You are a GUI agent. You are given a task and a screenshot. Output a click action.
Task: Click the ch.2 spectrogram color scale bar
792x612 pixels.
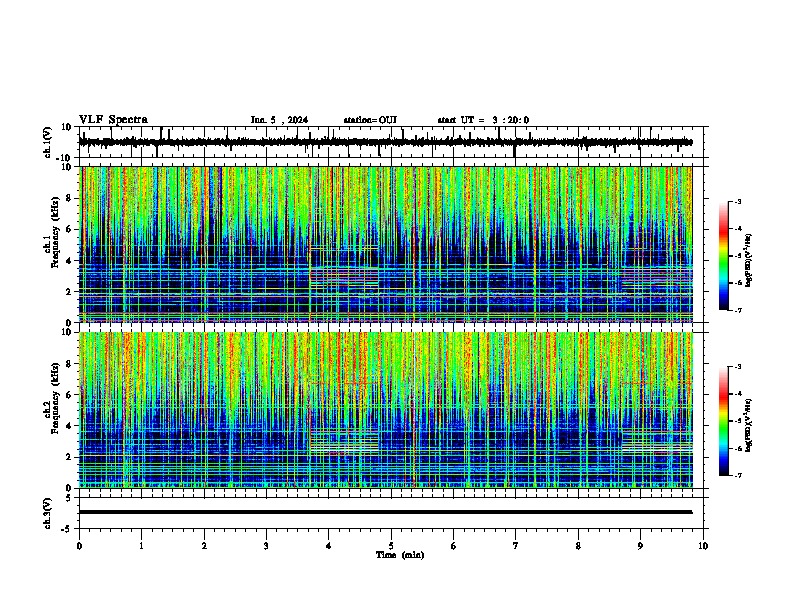(723, 421)
